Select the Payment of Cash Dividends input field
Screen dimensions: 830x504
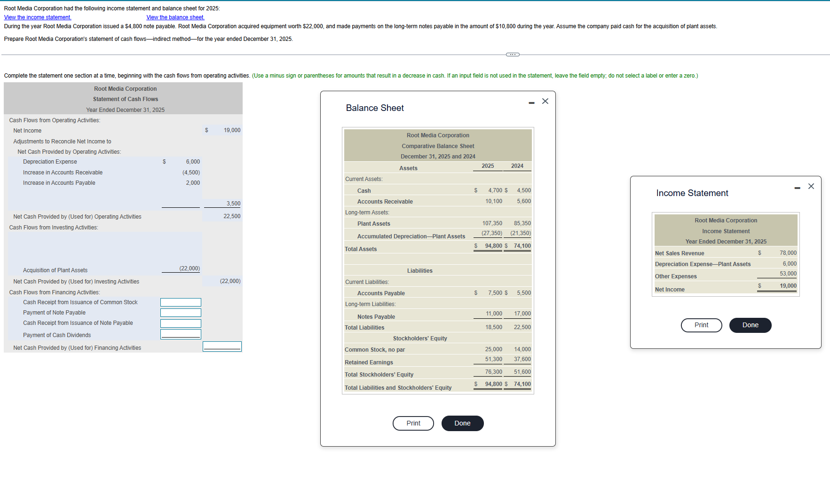[x=181, y=334]
